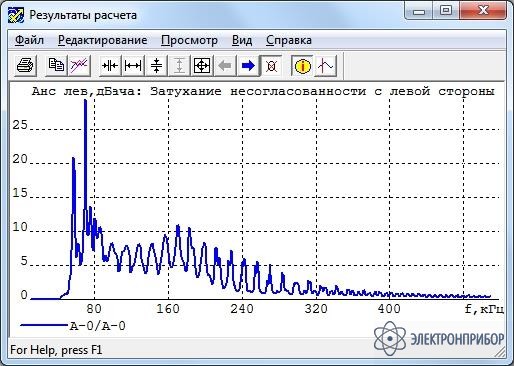Toggle the curve cursor icon

[326, 65]
